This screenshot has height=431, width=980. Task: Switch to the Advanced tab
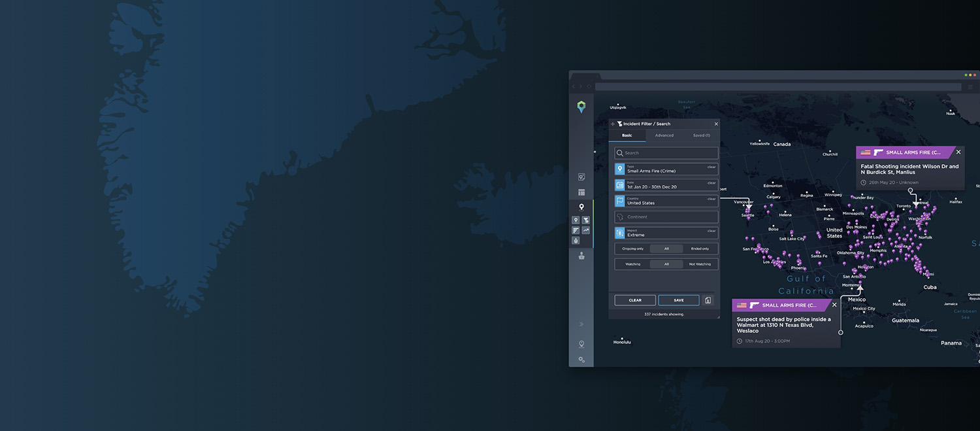(x=664, y=135)
